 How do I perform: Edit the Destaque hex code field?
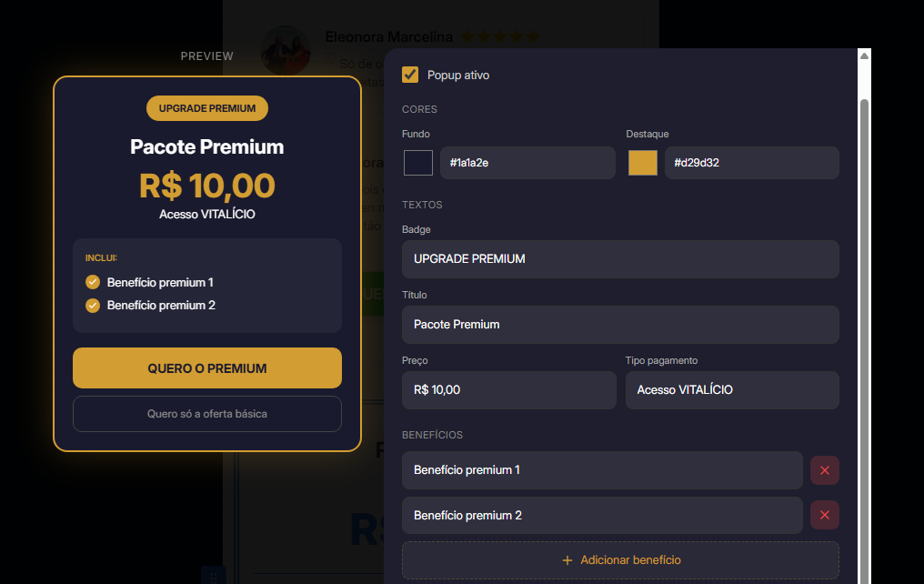tap(751, 163)
